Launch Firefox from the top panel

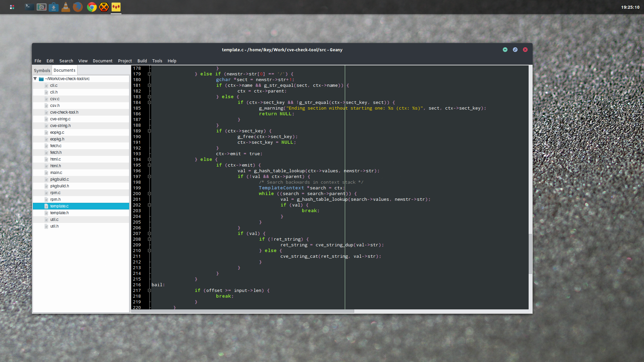pyautogui.click(x=78, y=7)
